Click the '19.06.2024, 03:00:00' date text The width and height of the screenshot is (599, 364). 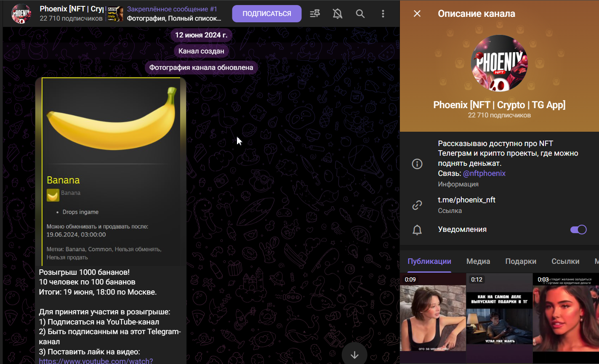(x=76, y=234)
